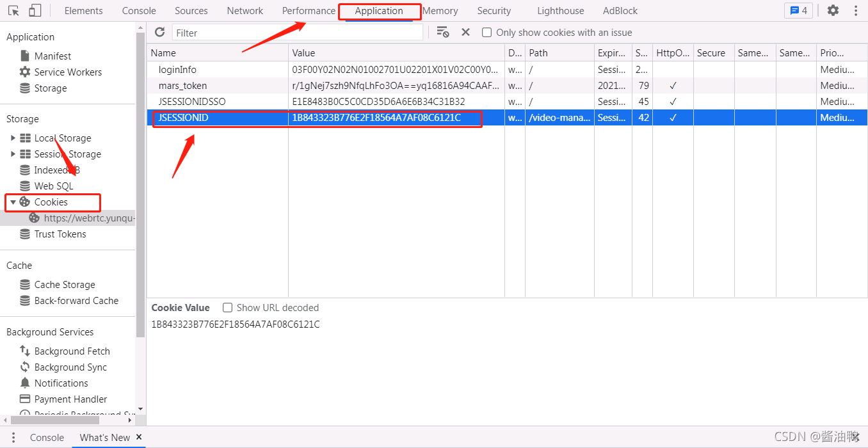Close the What's New drawer tab
Image resolution: width=868 pixels, height=448 pixels.
pyautogui.click(x=139, y=437)
